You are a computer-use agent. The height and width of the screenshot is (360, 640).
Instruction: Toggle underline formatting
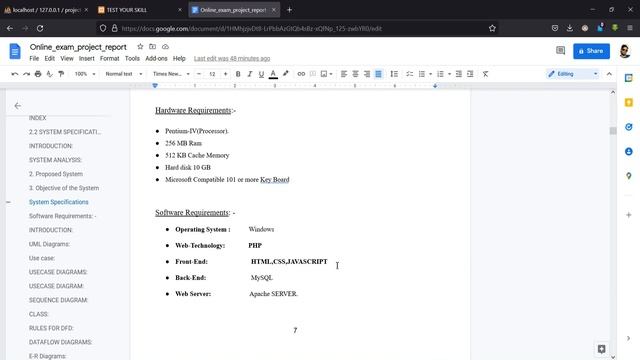pyautogui.click(x=261, y=74)
